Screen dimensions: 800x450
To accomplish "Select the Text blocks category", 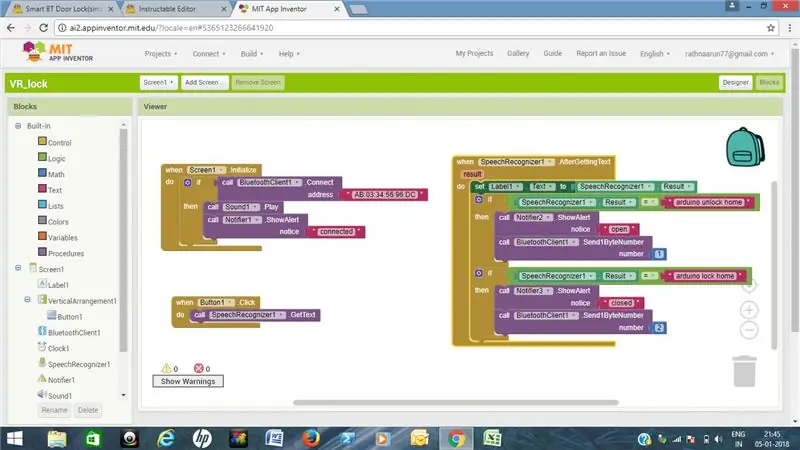I will tap(49, 190).
